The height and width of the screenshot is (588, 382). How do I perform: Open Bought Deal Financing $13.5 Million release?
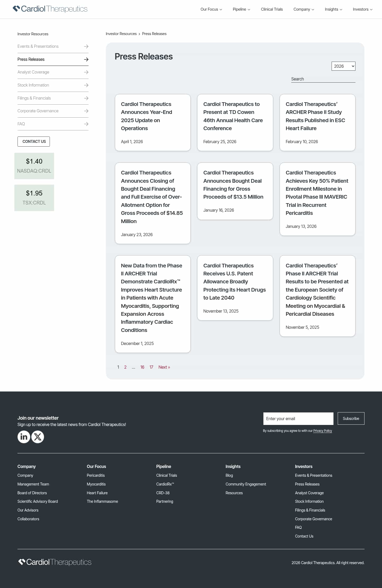(235, 191)
